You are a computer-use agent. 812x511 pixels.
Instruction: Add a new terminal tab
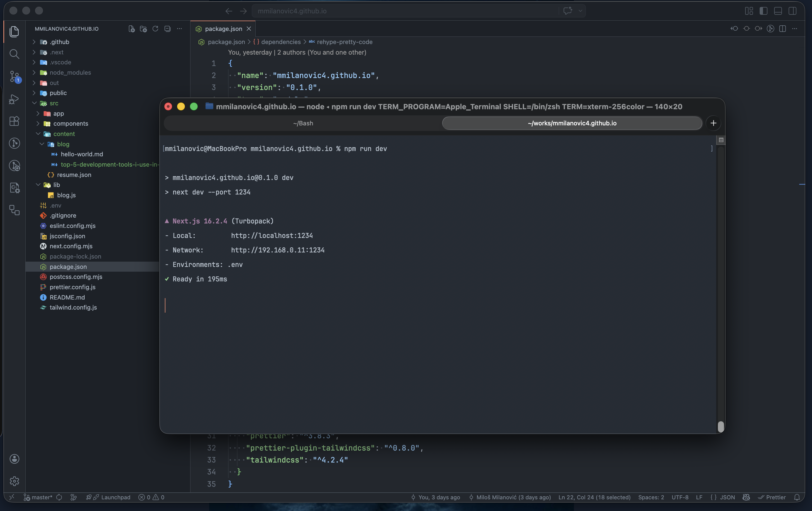click(x=713, y=123)
